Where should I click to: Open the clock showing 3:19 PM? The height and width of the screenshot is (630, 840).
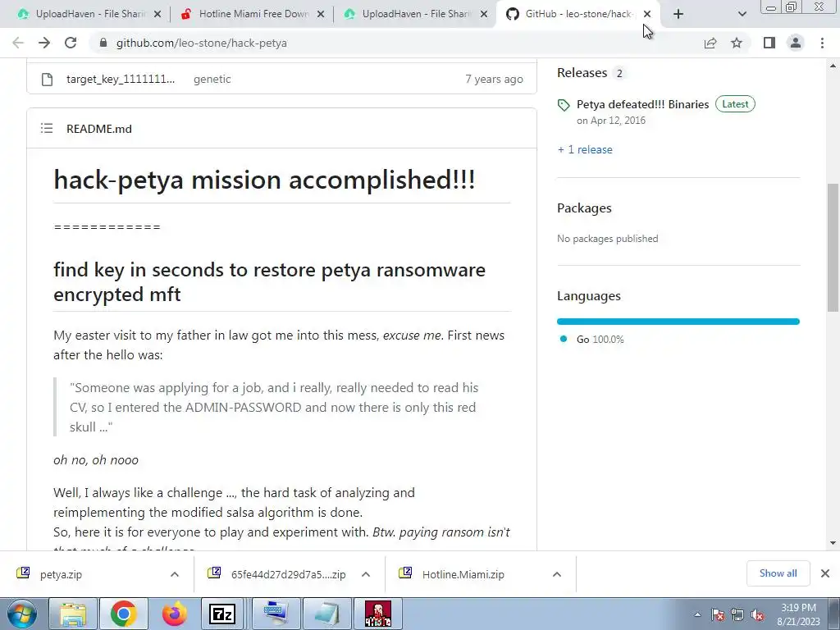(x=798, y=614)
